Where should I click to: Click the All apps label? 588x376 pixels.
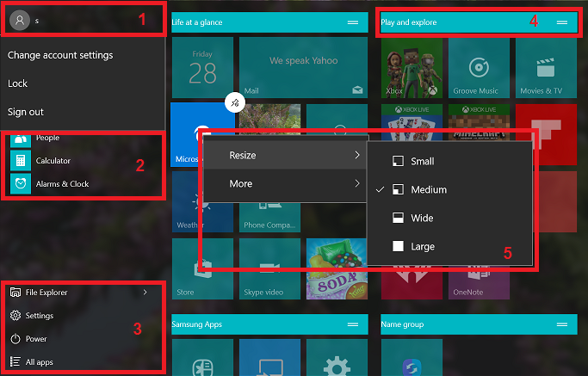click(x=40, y=362)
